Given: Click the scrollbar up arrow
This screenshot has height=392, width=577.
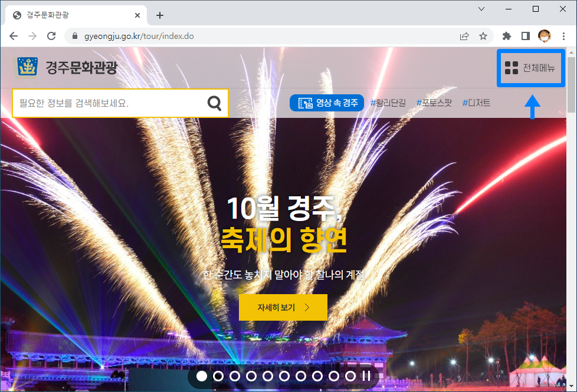Looking at the screenshot, I should tap(571, 52).
